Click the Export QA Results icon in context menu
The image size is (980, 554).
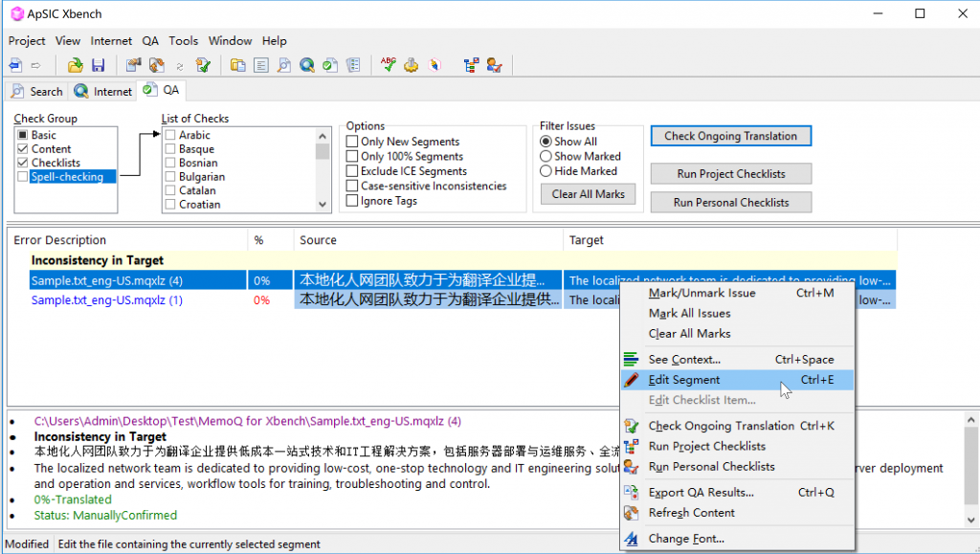click(631, 493)
